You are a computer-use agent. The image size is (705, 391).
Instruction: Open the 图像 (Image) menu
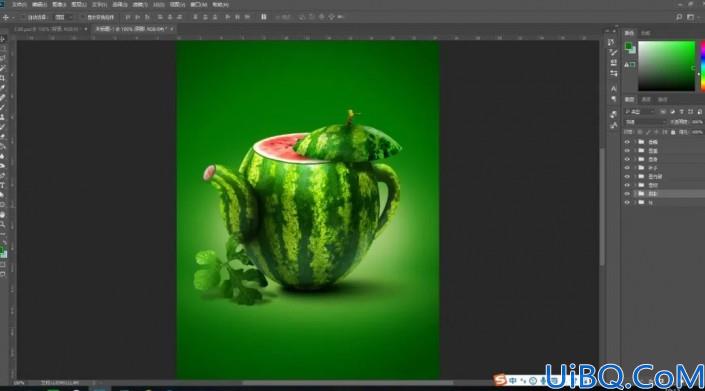[x=59, y=4]
